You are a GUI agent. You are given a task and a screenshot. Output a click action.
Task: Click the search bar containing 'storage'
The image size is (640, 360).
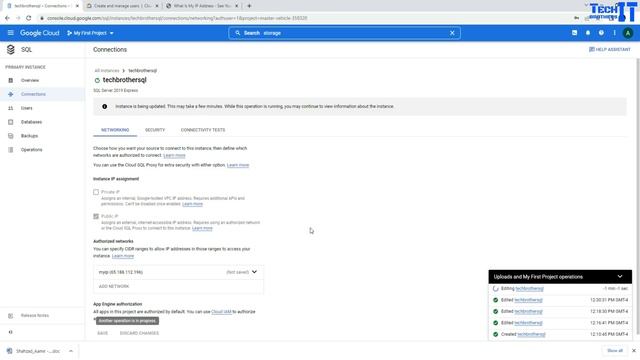pyautogui.click(x=344, y=33)
